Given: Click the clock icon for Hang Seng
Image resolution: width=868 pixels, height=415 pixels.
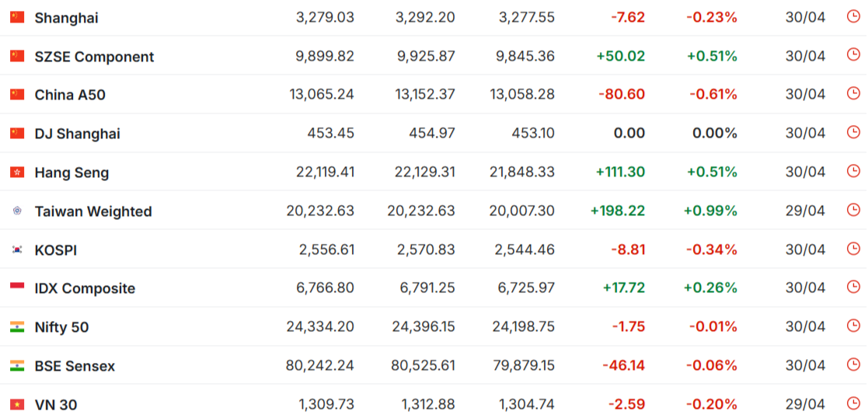Looking at the screenshot, I should [853, 171].
